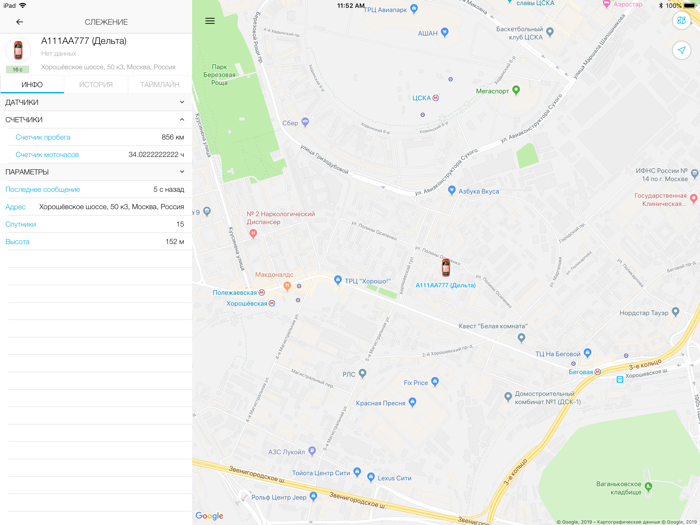Viewport: 700px width, 525px height.
Task: Expand the ДАТЧИКИ section
Action: click(96, 102)
